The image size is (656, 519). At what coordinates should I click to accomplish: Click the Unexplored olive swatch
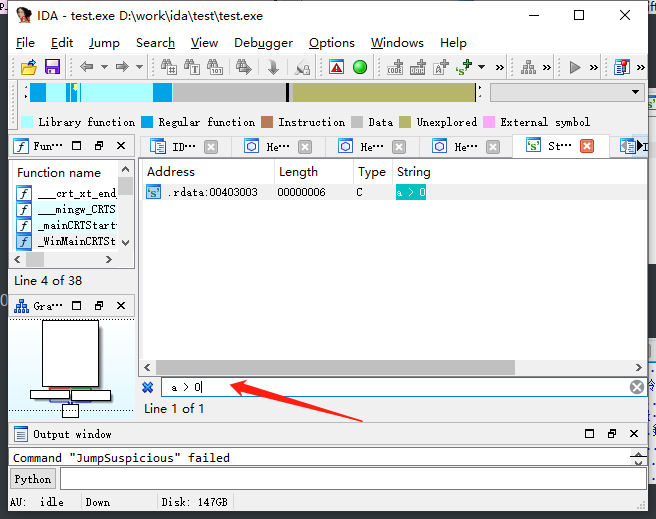coord(405,122)
